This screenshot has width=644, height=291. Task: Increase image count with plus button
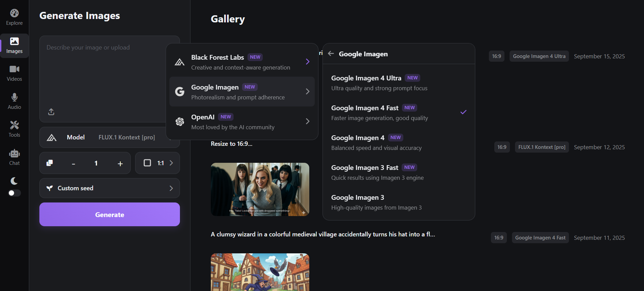point(120,163)
